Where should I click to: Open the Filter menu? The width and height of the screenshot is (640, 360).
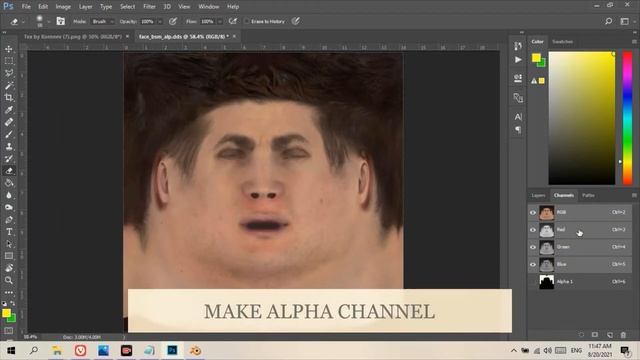pyautogui.click(x=149, y=7)
